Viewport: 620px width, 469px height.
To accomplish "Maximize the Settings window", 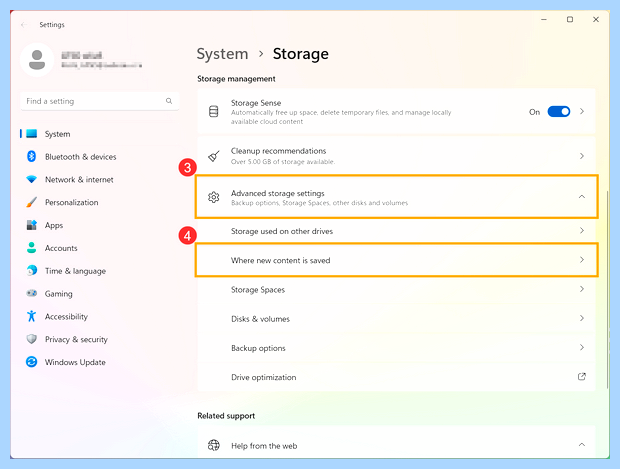I will (x=570, y=19).
